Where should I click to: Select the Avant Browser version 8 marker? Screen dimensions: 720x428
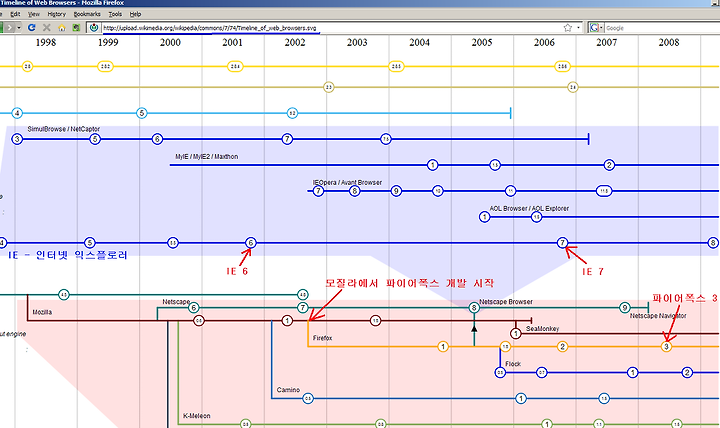point(354,191)
